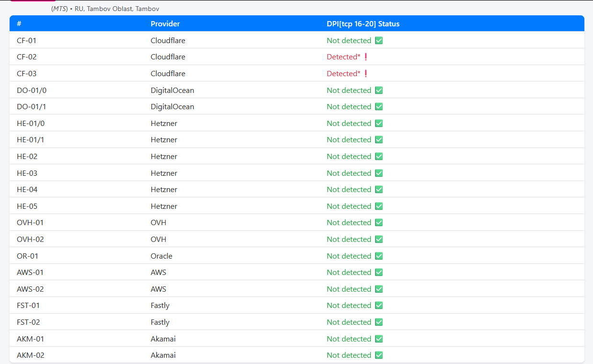Click the green checkmark in OVH-01 row
The image size is (593, 364).
(x=379, y=223)
